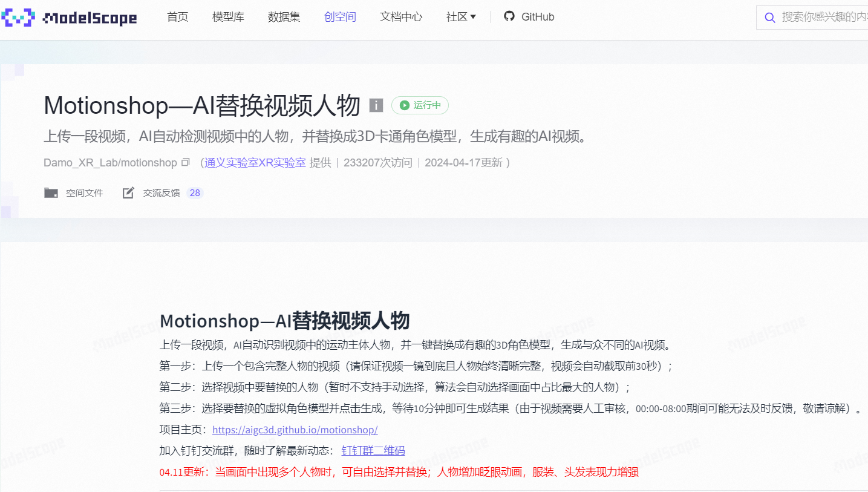Click the green 运行中 status badge

tap(420, 105)
